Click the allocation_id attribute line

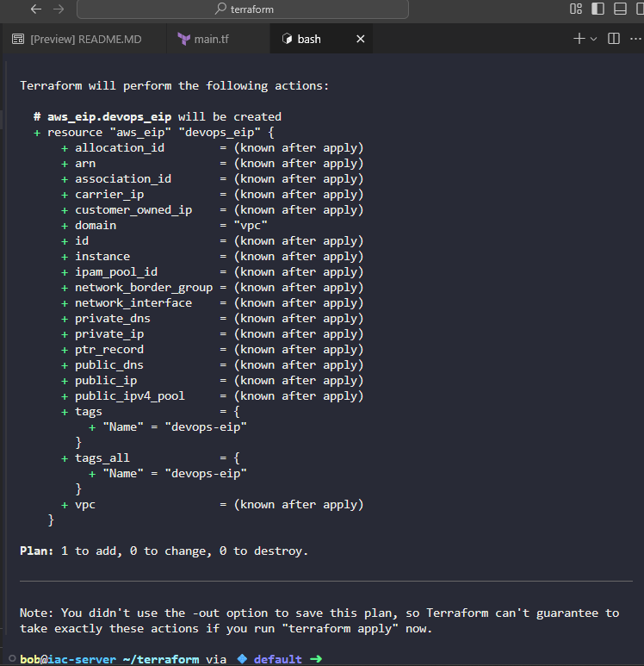pos(213,148)
